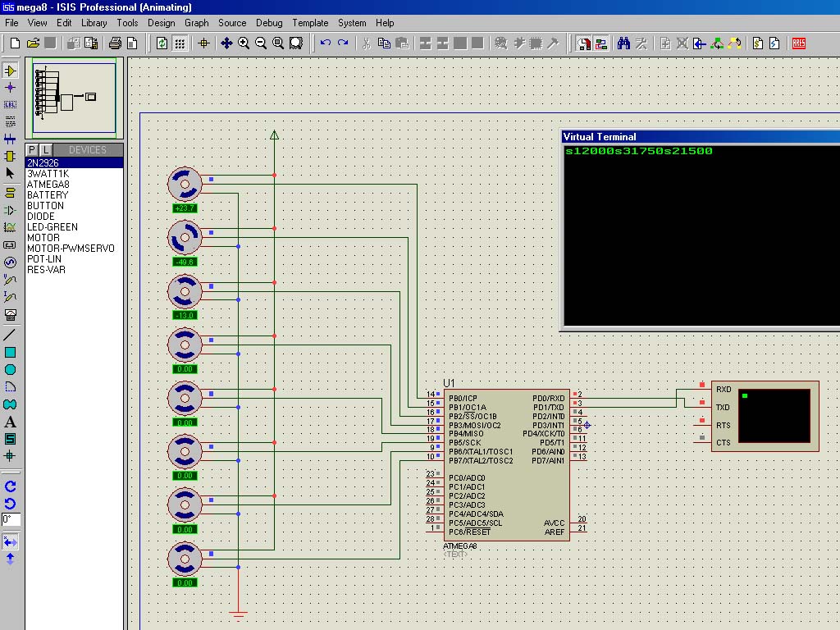
Task: Click the Undo arrow icon
Action: point(326,43)
